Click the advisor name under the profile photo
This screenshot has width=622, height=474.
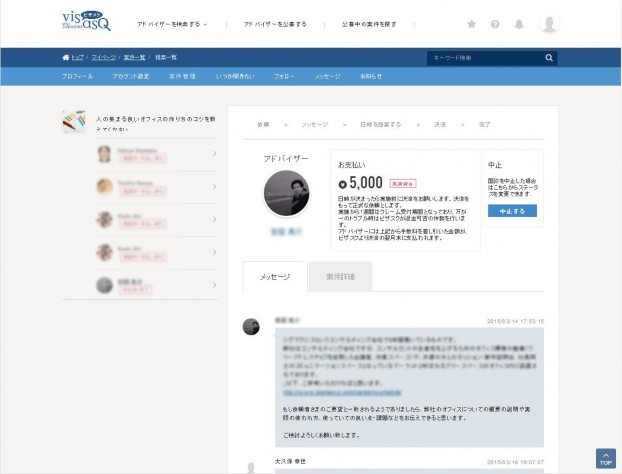(286, 231)
